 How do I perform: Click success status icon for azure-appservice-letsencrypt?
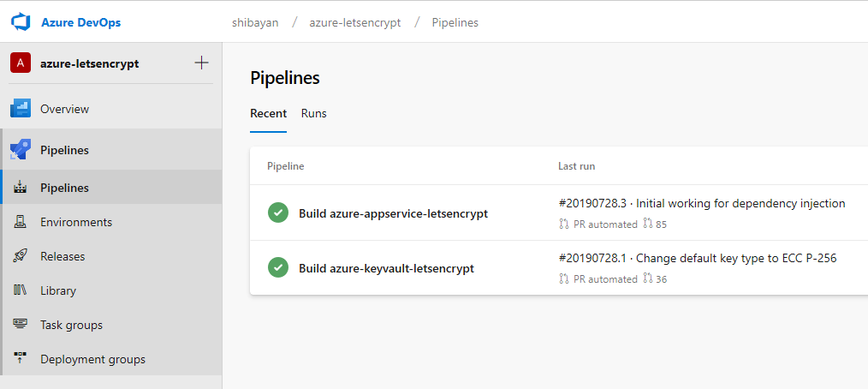point(278,212)
